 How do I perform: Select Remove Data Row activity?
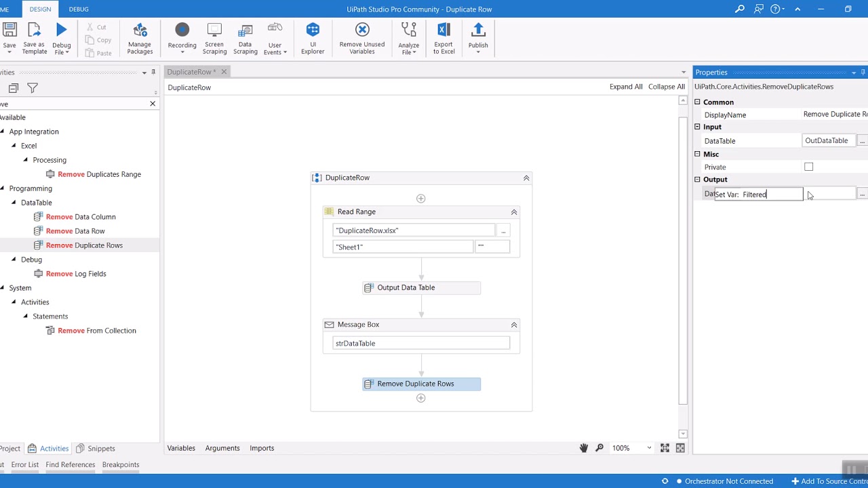pyautogui.click(x=69, y=231)
